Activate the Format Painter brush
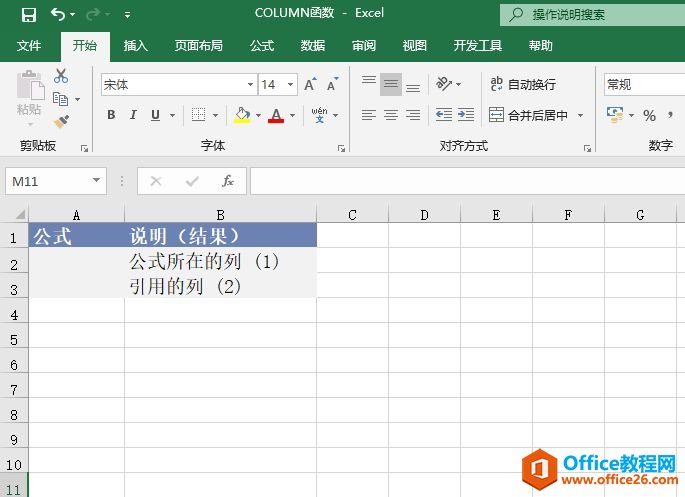This screenshot has width=685, height=497. tap(61, 121)
